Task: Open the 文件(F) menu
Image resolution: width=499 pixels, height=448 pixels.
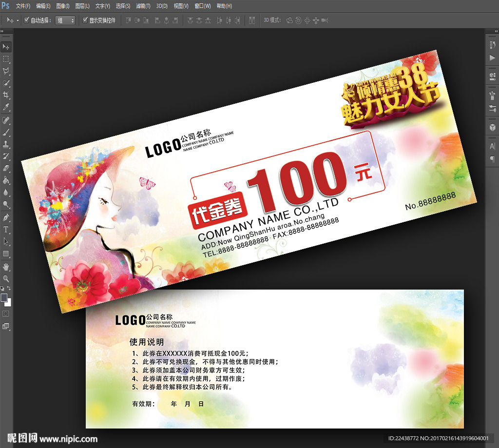Action: [23, 6]
